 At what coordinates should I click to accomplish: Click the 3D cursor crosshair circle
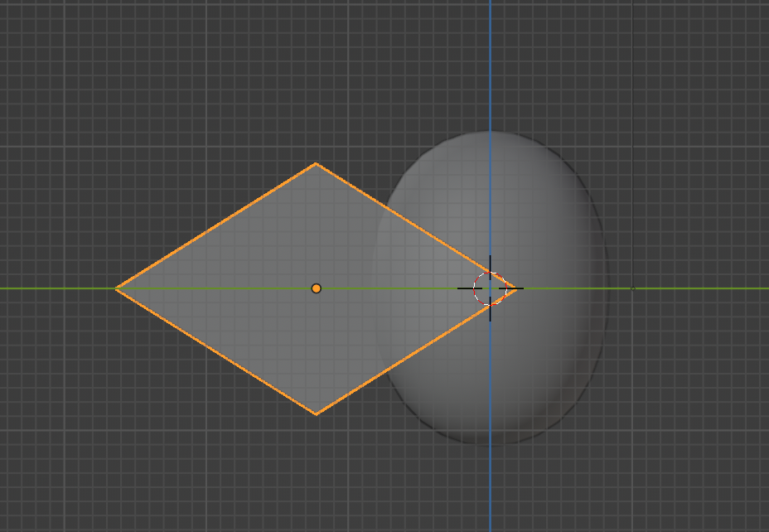click(490, 288)
